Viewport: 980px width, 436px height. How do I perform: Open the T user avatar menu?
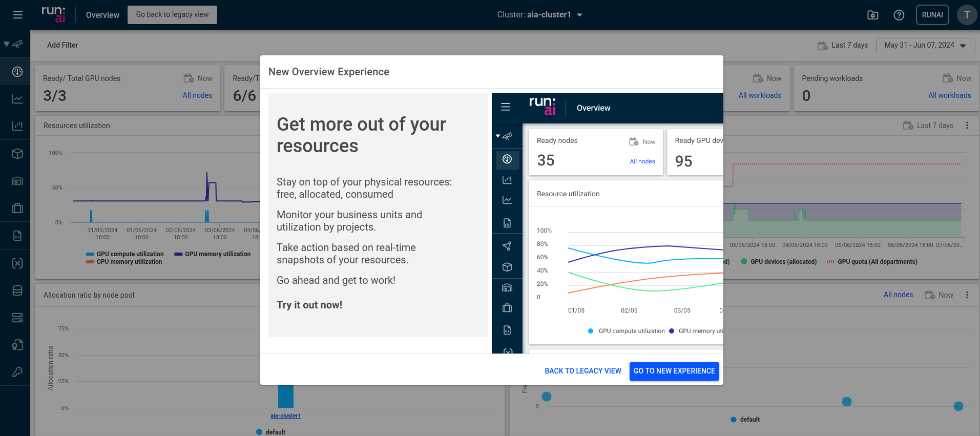click(x=967, y=15)
